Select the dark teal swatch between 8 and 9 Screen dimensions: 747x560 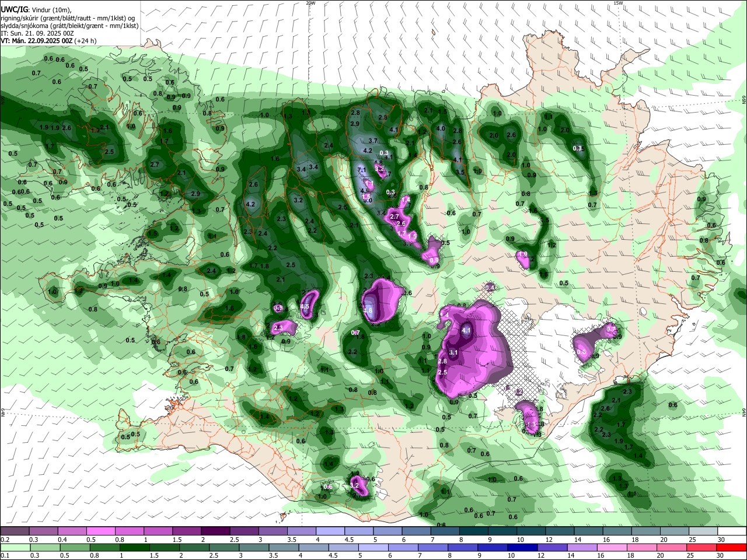coord(474,531)
